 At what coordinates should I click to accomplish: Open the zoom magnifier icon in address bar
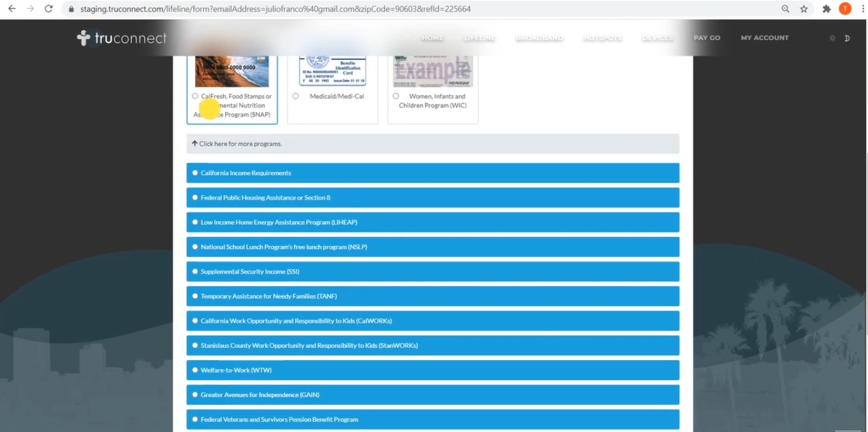click(785, 9)
